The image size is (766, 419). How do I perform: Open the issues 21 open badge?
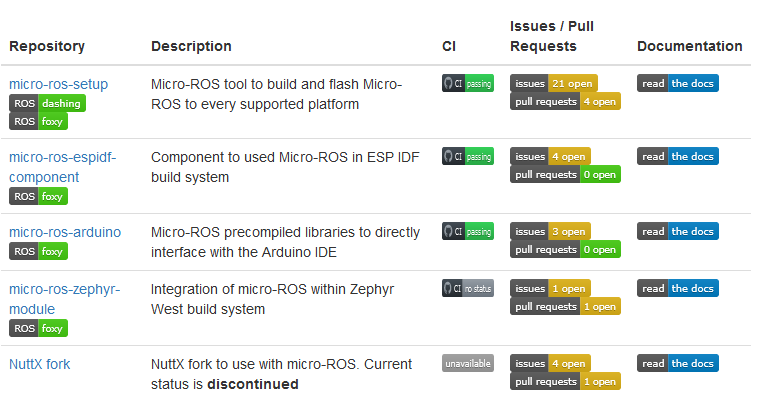click(x=553, y=83)
